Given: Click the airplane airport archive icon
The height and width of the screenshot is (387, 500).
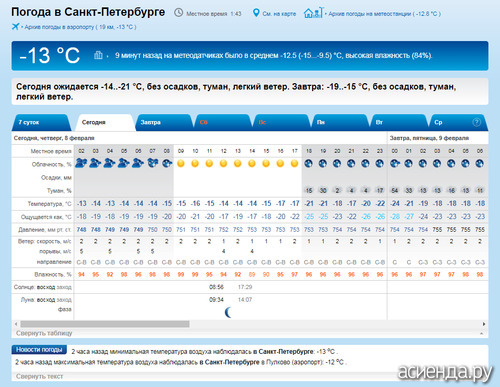Looking at the screenshot, I should 15,27.
